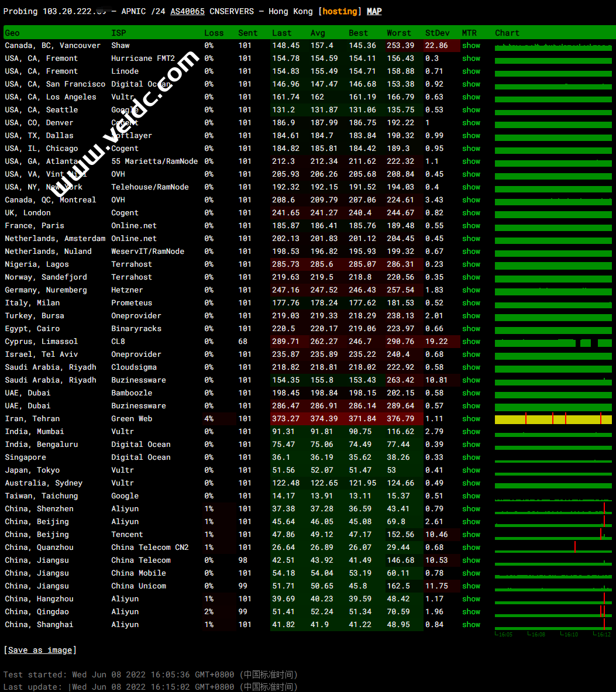The image size is (616, 692).
Task: Click the 22.86 StDev value for Vancouver
Action: pos(436,46)
